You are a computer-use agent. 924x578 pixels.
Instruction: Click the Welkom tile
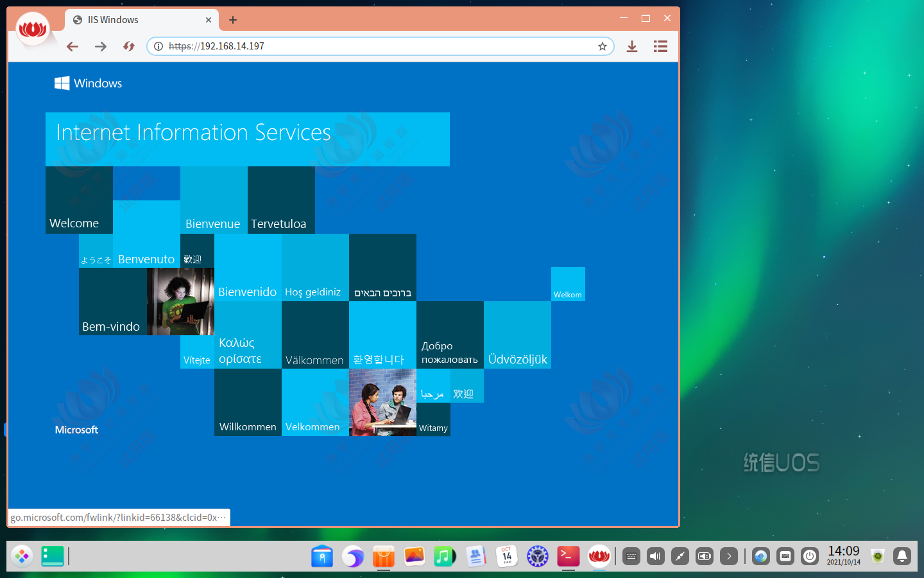tap(568, 284)
